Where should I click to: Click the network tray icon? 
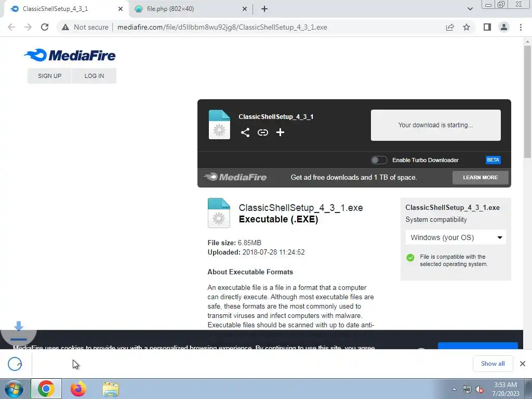click(x=467, y=390)
